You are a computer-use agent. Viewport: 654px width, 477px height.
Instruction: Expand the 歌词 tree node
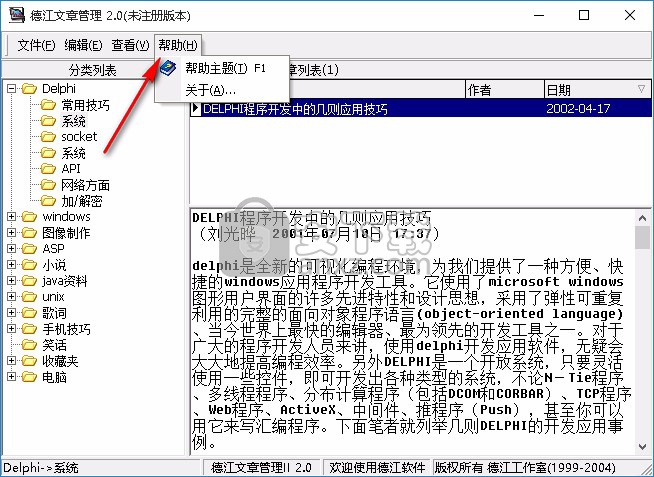point(12,313)
